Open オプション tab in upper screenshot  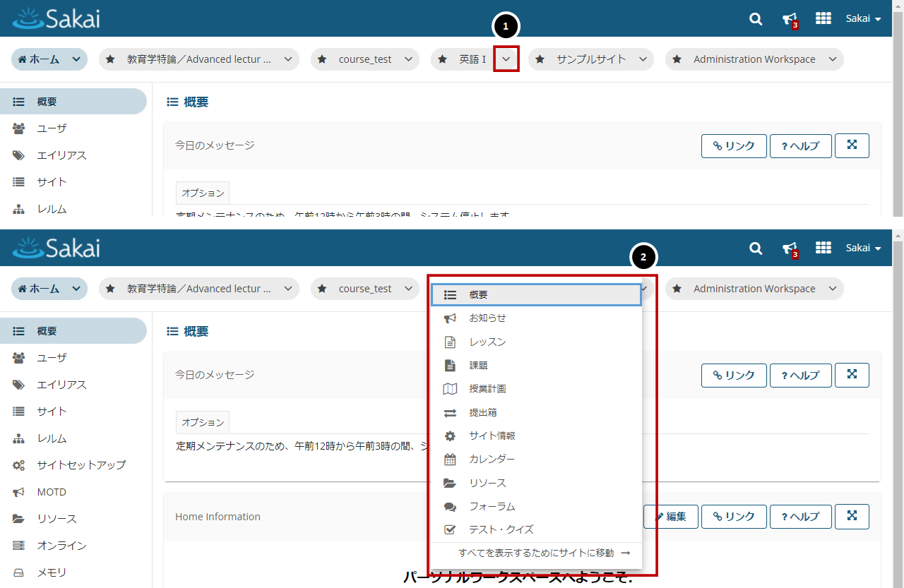[203, 193]
